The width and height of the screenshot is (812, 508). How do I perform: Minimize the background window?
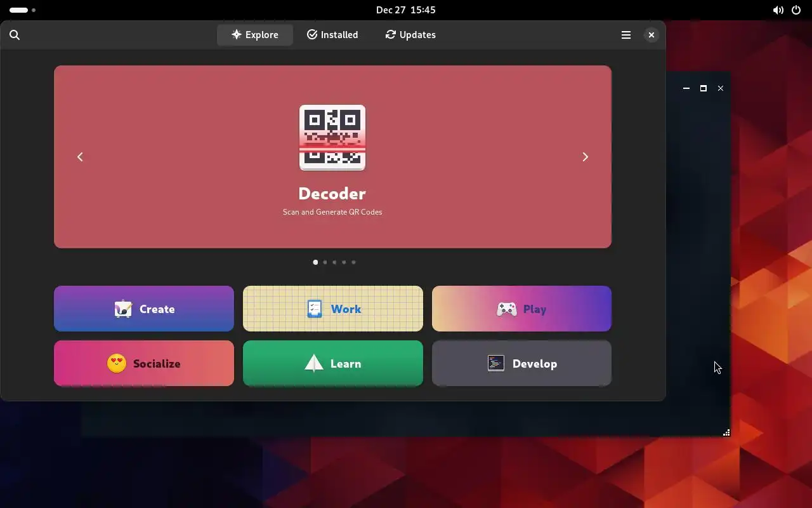coord(686,88)
